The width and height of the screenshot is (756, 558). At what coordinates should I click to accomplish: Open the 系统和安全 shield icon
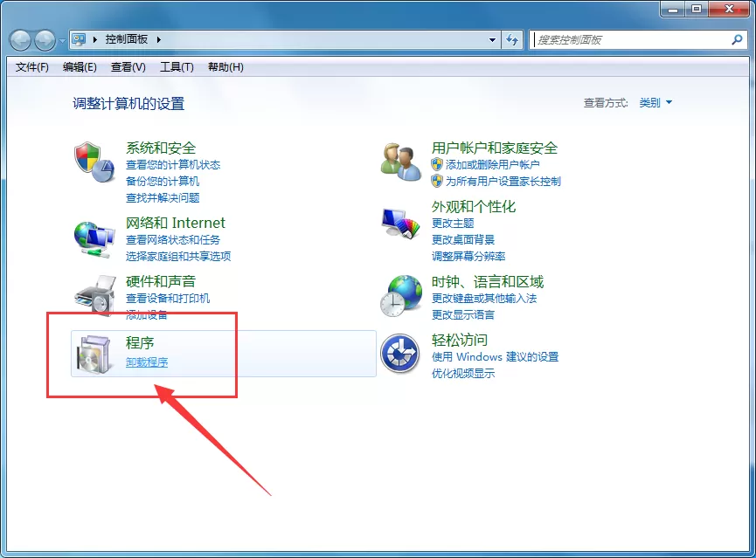(94, 162)
